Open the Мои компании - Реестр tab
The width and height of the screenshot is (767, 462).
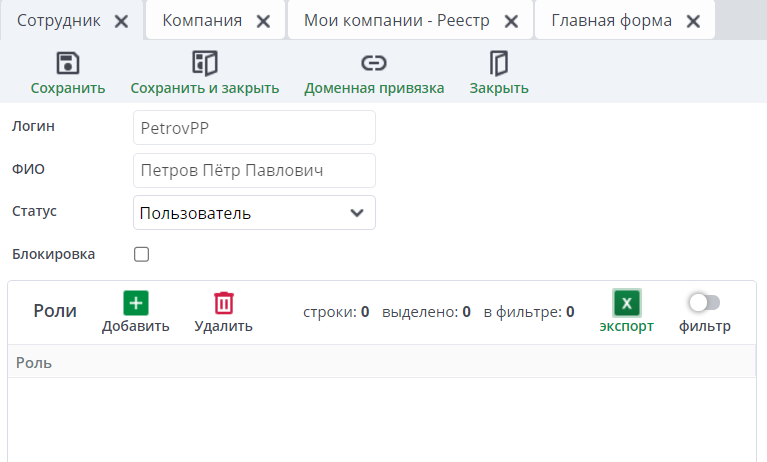(x=396, y=21)
